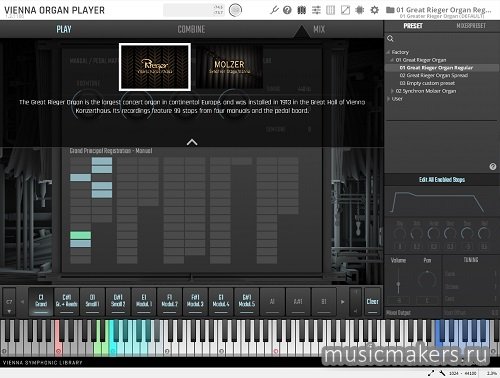Select the PRESET tab in the right panel
The height and width of the screenshot is (378, 500).
coord(413,26)
